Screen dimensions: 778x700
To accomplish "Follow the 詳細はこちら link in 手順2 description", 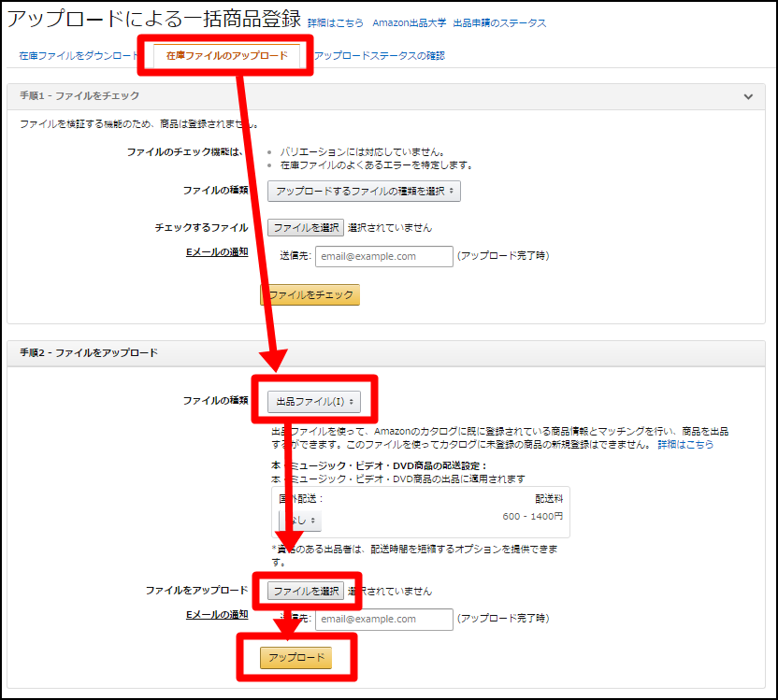I will (x=685, y=445).
